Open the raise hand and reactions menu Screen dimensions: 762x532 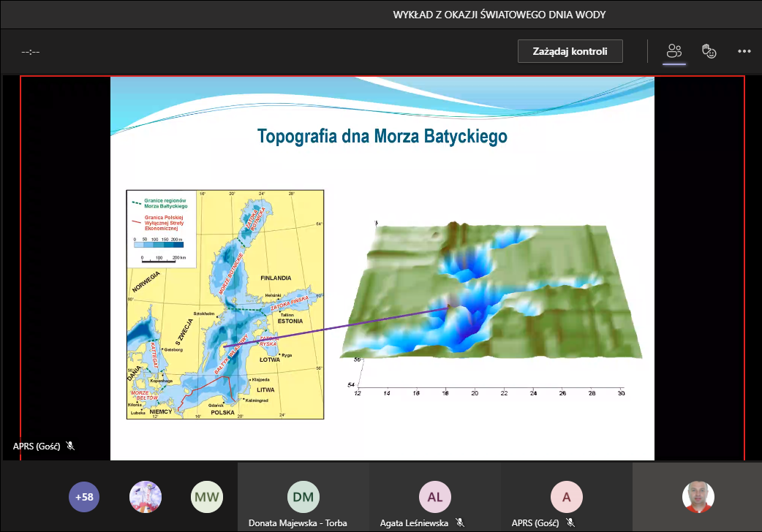coord(709,51)
